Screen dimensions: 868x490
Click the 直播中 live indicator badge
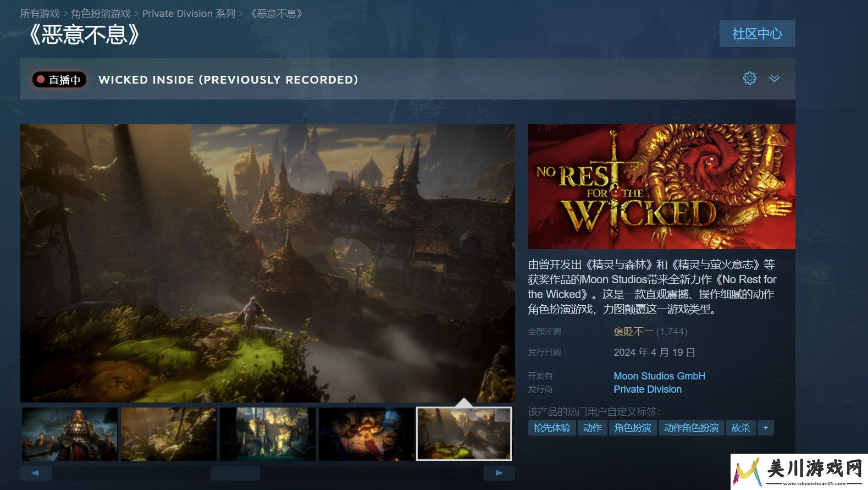point(59,80)
